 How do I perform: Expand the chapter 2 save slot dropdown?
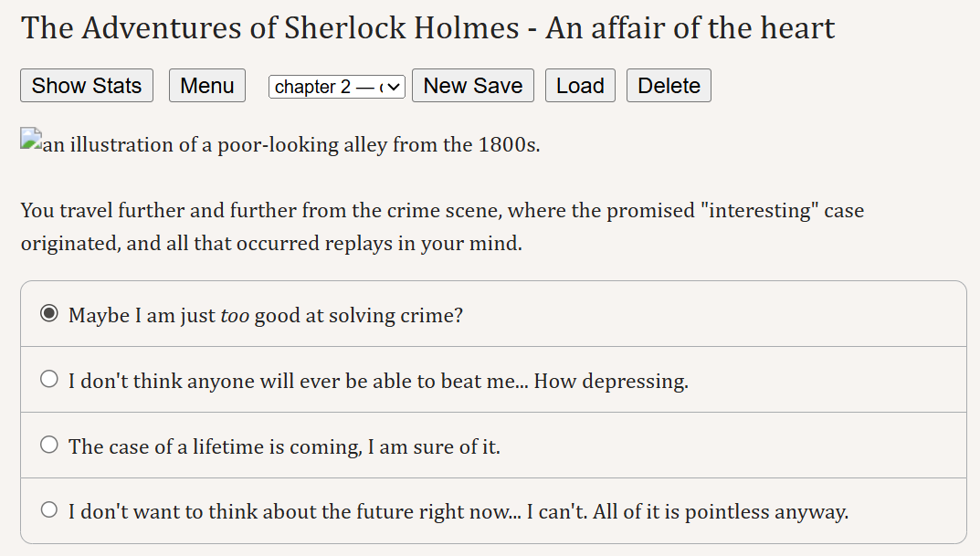tap(337, 87)
